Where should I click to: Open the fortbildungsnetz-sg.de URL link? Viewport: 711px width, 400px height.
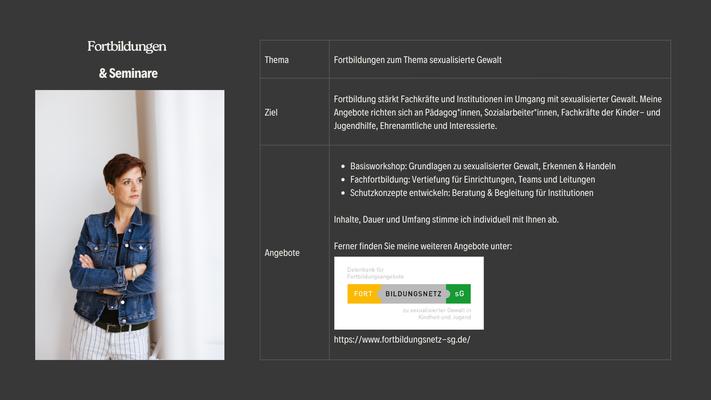point(401,340)
